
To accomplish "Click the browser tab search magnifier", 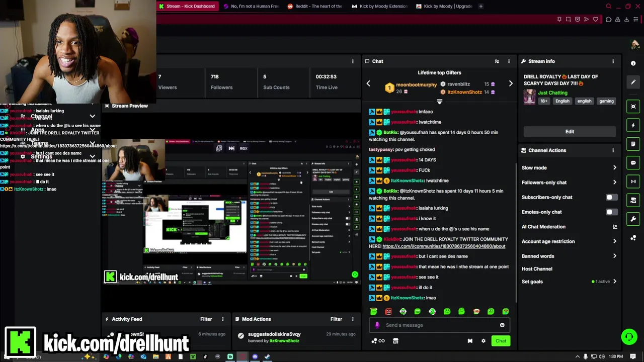I will coord(609,7).
